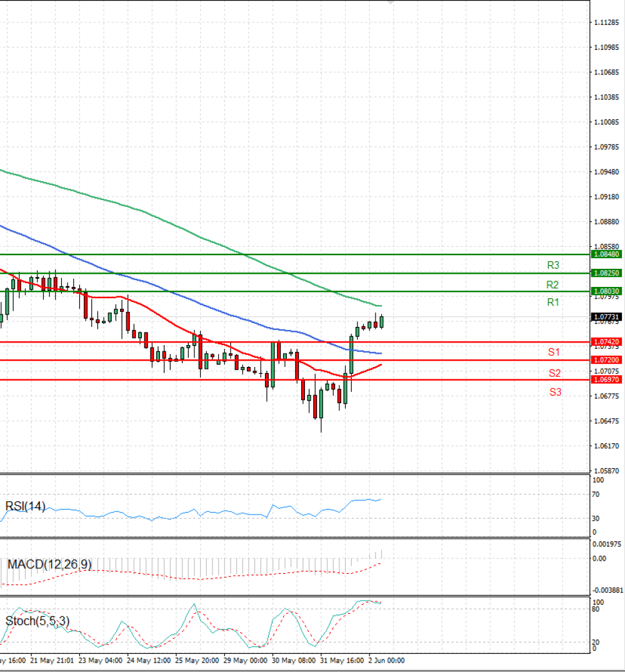The image size is (625, 672).
Task: Select the S3 support label
Action: 556,392
